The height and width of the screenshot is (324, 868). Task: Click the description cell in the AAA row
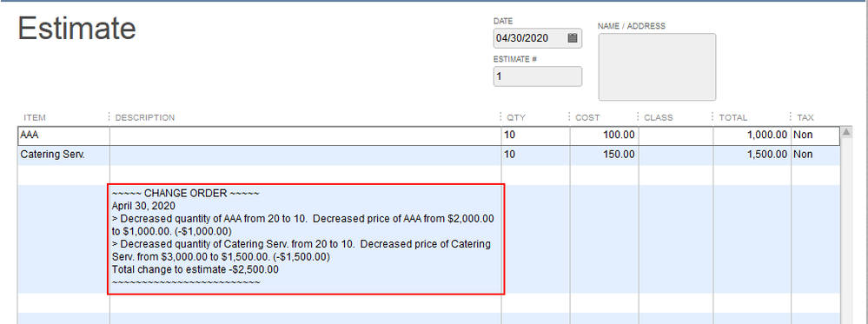[306, 136]
